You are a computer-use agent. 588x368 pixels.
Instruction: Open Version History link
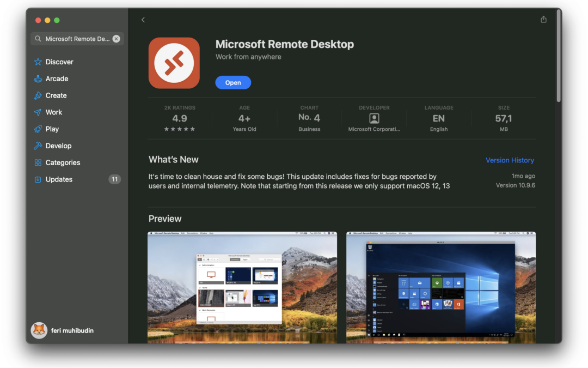click(510, 160)
